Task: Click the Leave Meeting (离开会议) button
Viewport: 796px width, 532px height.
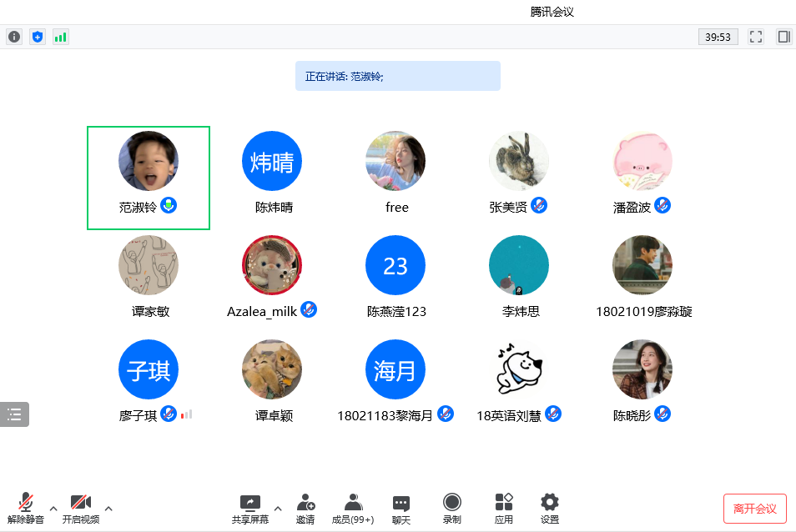Action: pos(754,509)
